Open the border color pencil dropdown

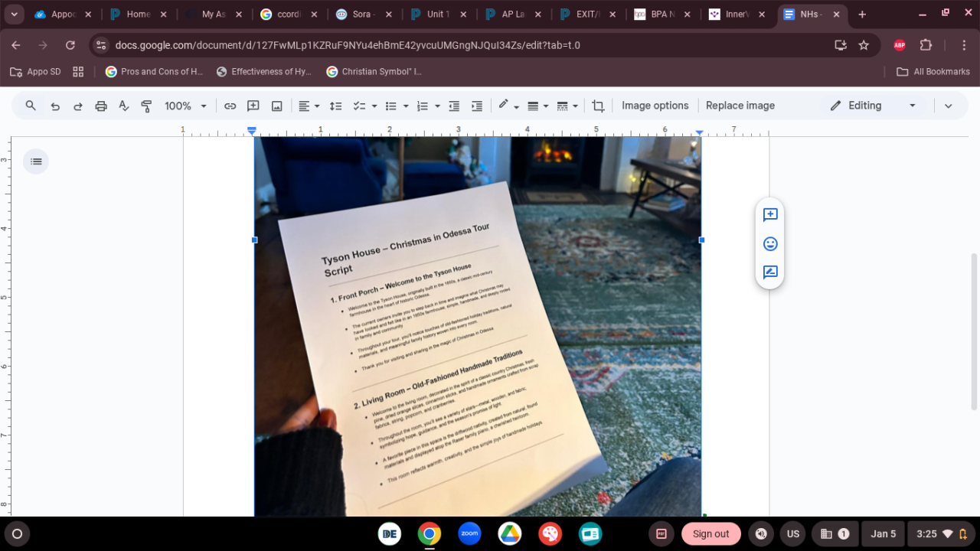508,106
